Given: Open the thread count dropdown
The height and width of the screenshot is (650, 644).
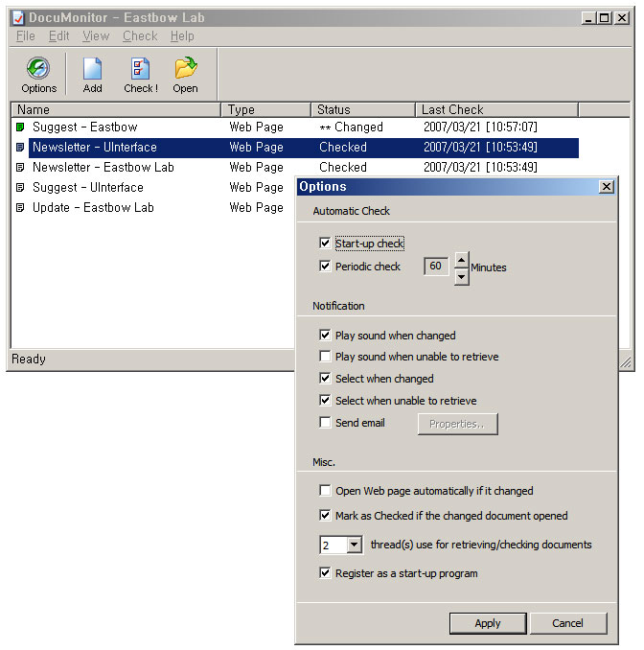Looking at the screenshot, I should pyautogui.click(x=354, y=546).
